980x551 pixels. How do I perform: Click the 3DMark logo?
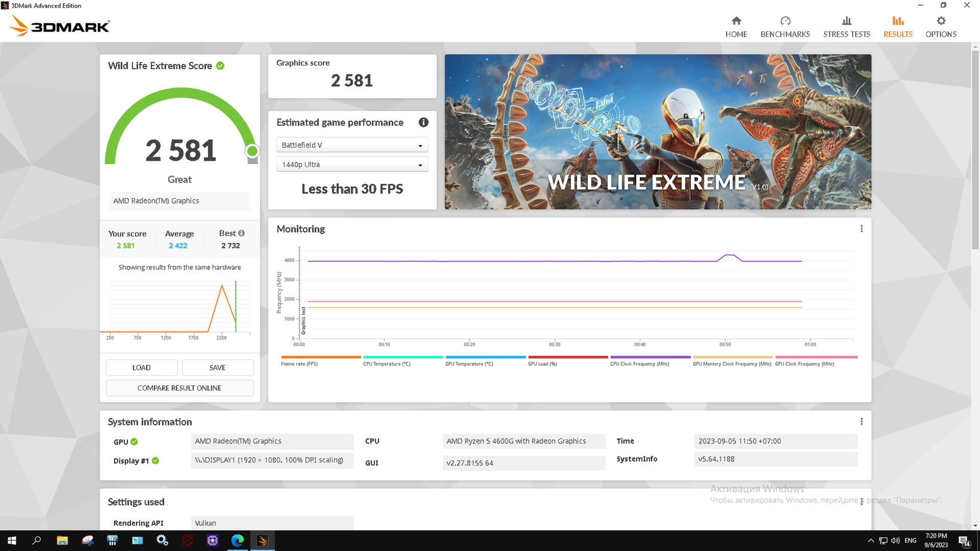[60, 26]
